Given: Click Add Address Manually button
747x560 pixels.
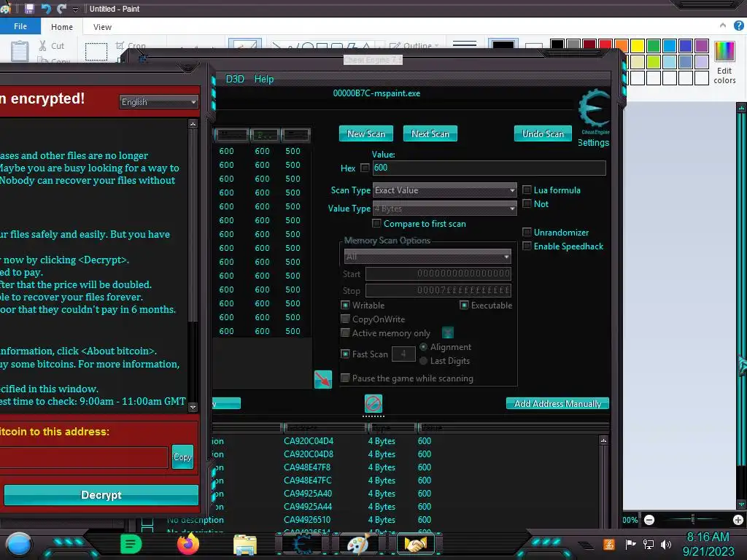Looking at the screenshot, I should 557,404.
